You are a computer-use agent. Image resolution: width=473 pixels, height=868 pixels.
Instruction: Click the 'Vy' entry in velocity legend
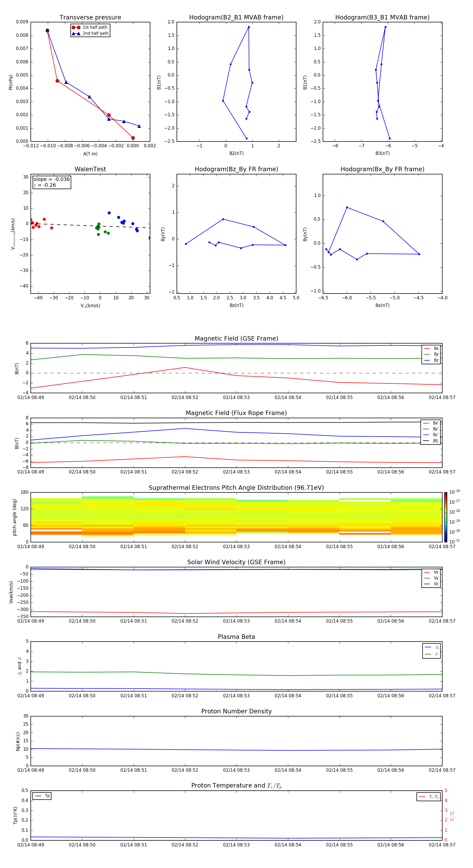click(x=431, y=578)
